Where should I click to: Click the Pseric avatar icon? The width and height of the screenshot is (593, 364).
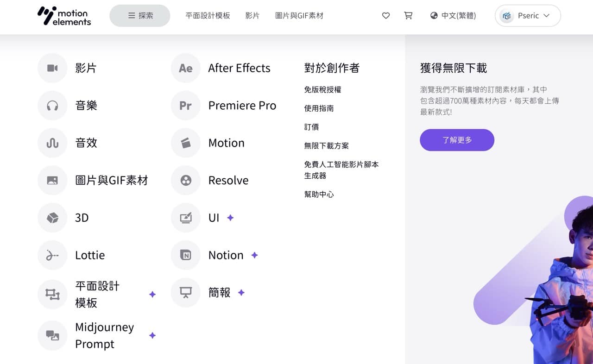point(506,16)
